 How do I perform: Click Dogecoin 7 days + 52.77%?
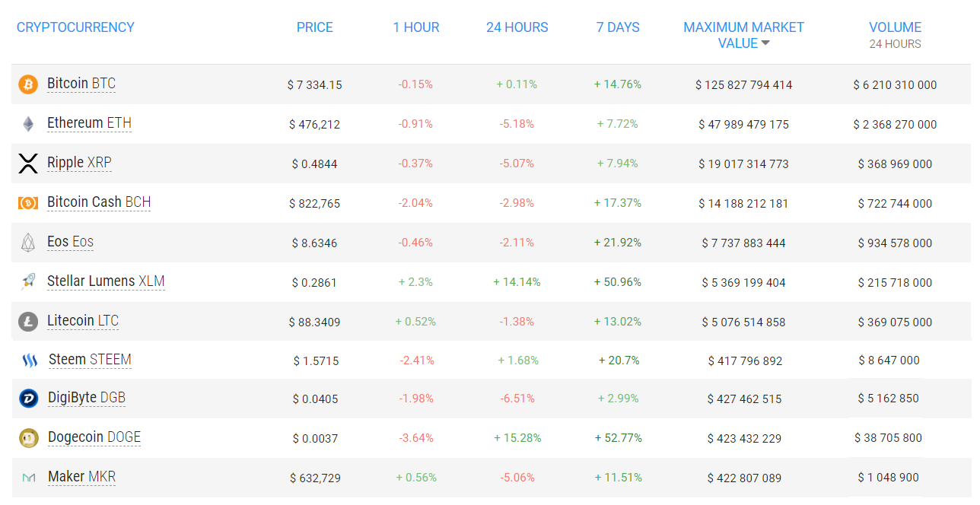619,438
